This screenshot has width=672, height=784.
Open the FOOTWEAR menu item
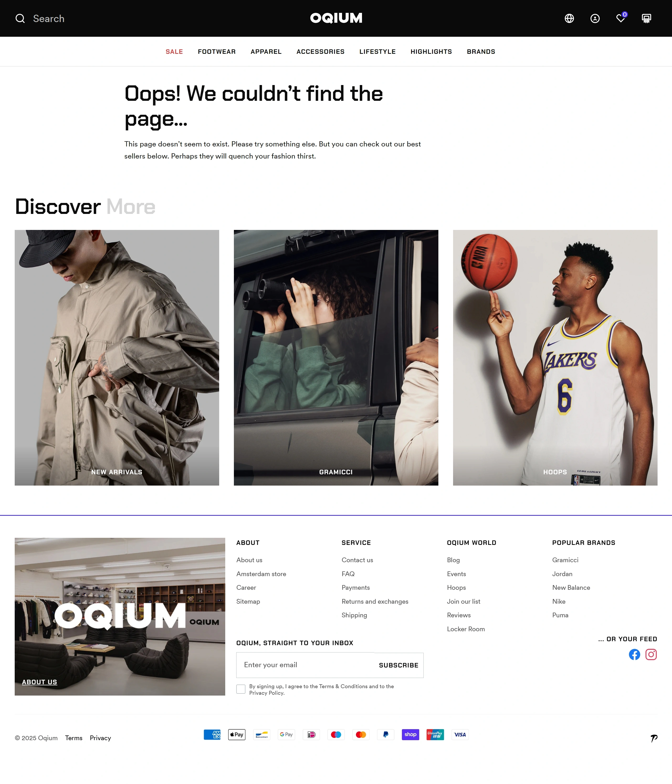(217, 51)
